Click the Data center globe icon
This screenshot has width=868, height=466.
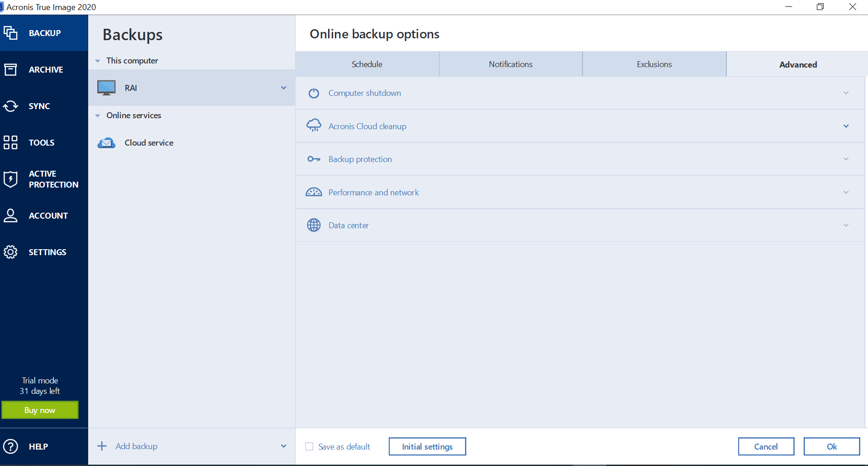click(x=314, y=225)
